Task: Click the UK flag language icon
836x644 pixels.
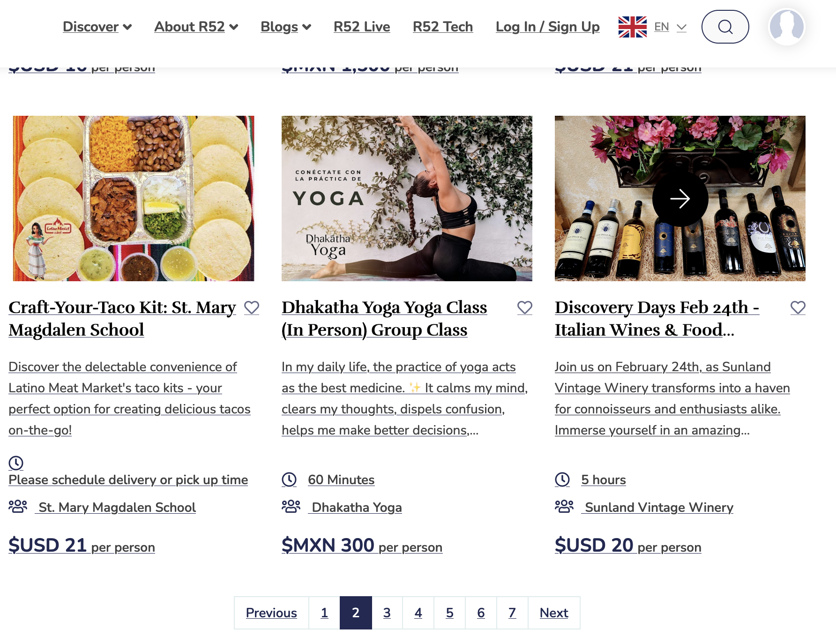Action: 632,27
